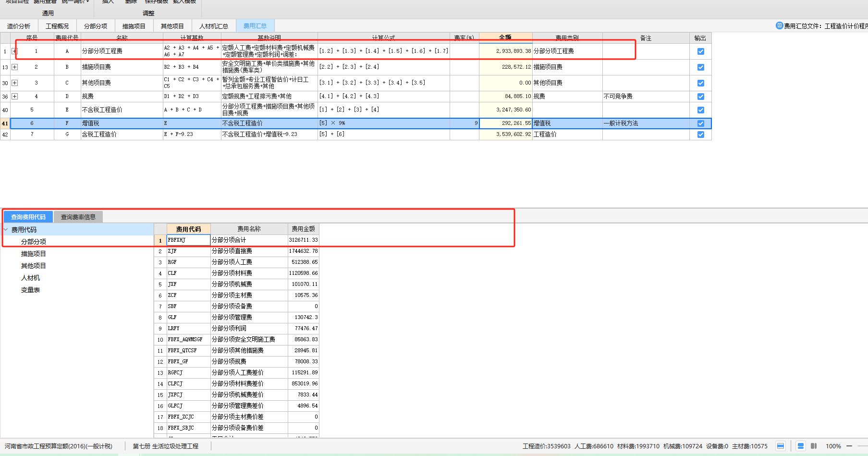Click the FBFX_AQWMSGF code cell
The image size is (868, 456).
(188, 339)
